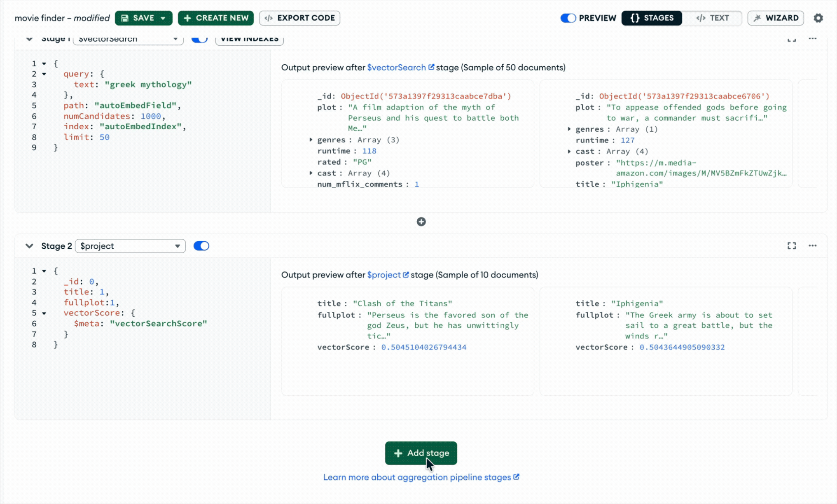Open Stage 2 $project operator dropdown
The width and height of the screenshot is (837, 504).
click(130, 246)
